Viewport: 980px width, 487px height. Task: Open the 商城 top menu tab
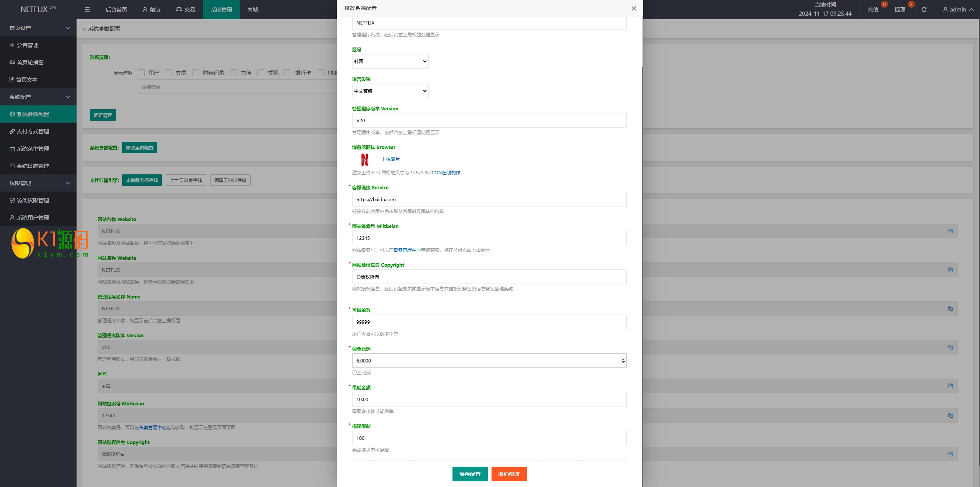pos(253,10)
